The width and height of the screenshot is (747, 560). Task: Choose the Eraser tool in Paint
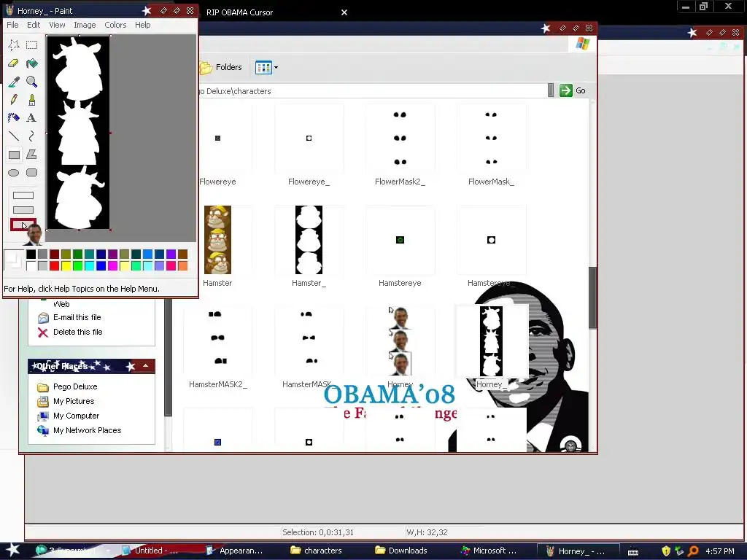[14, 63]
